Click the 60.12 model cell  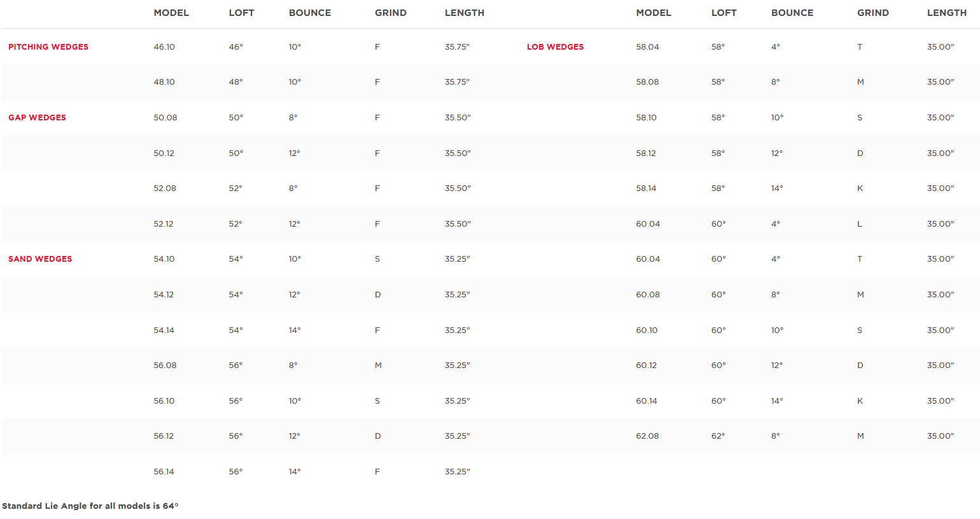tap(646, 366)
